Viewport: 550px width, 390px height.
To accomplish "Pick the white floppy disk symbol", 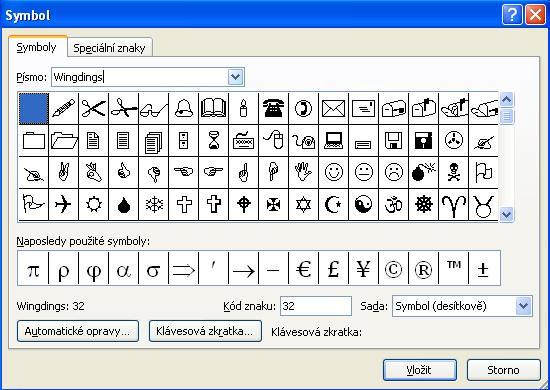I will coord(394,141).
